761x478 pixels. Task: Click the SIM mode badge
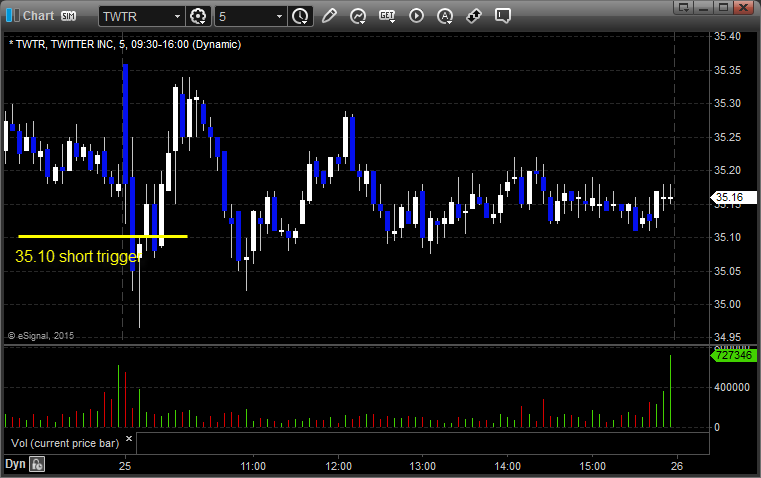click(68, 16)
